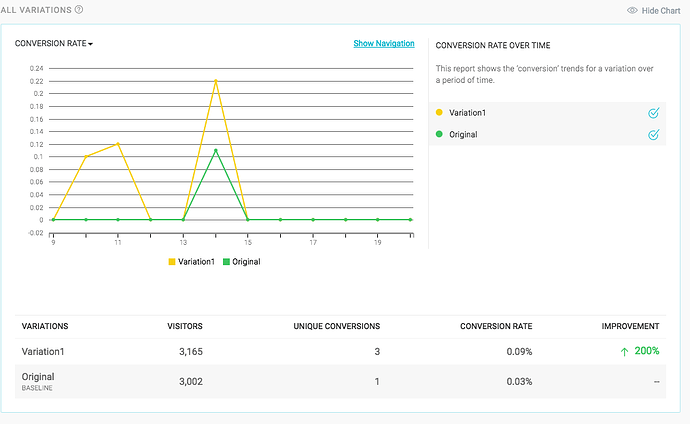Toggle Variation1 in the chart legend
The height and width of the screenshot is (424, 690).
pos(191,261)
